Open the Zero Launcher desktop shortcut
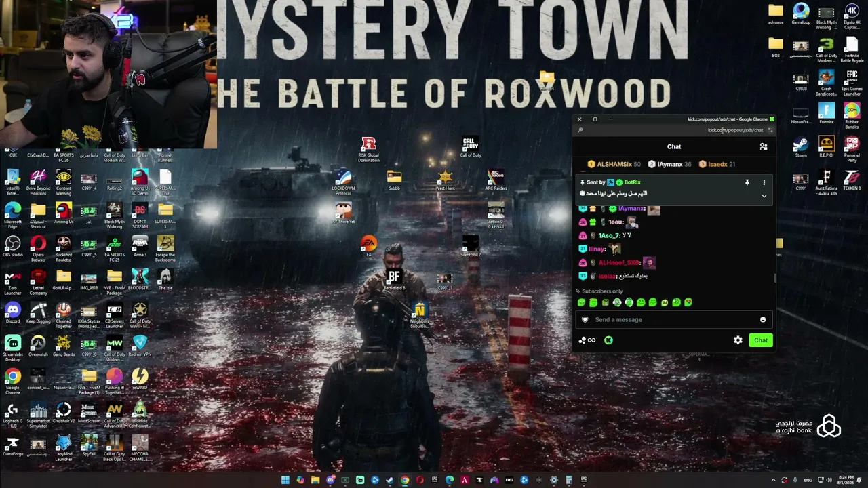This screenshot has width=868, height=488. (x=12, y=281)
